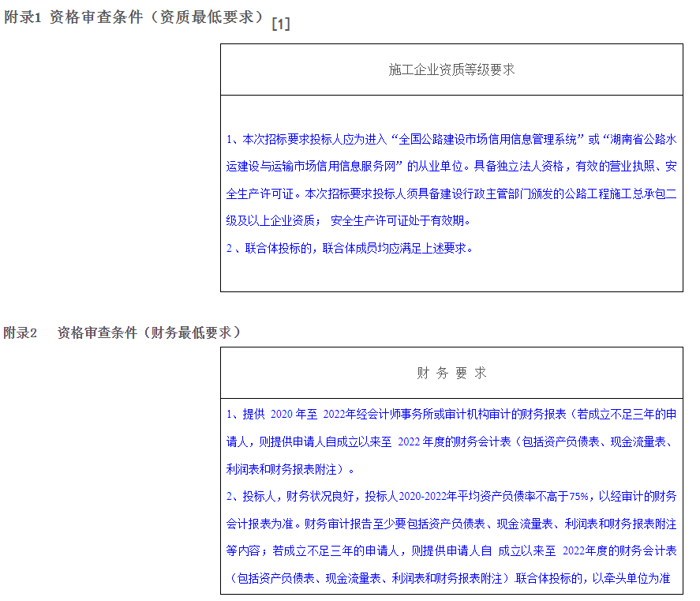This screenshot has width=700, height=601.
Task: Click the footnote marker [1]
Action: [281, 24]
